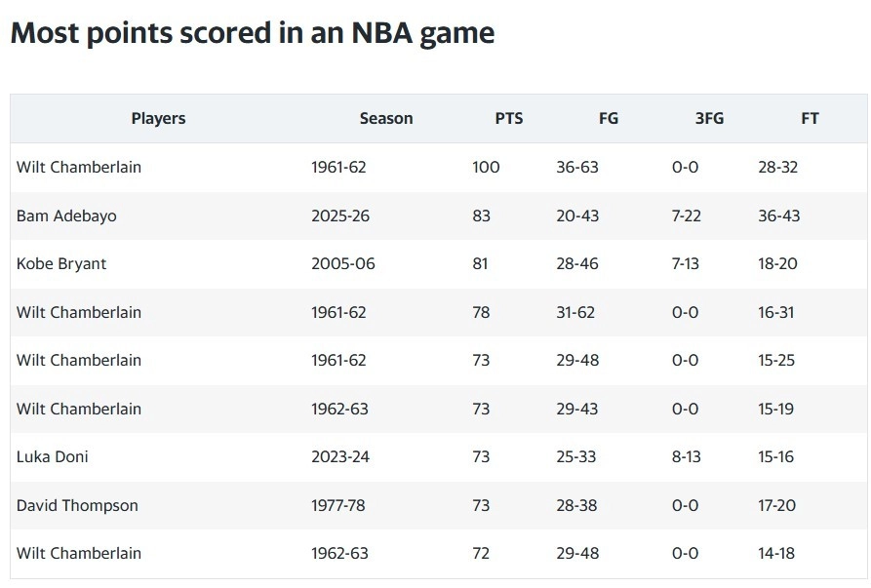Select the Luka Doni player name
The image size is (871, 588).
point(53,456)
